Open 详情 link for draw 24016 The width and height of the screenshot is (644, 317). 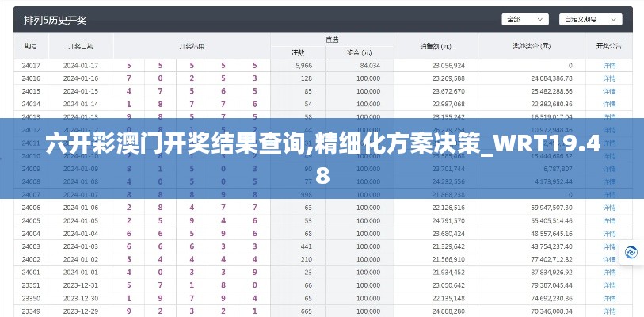[608, 78]
